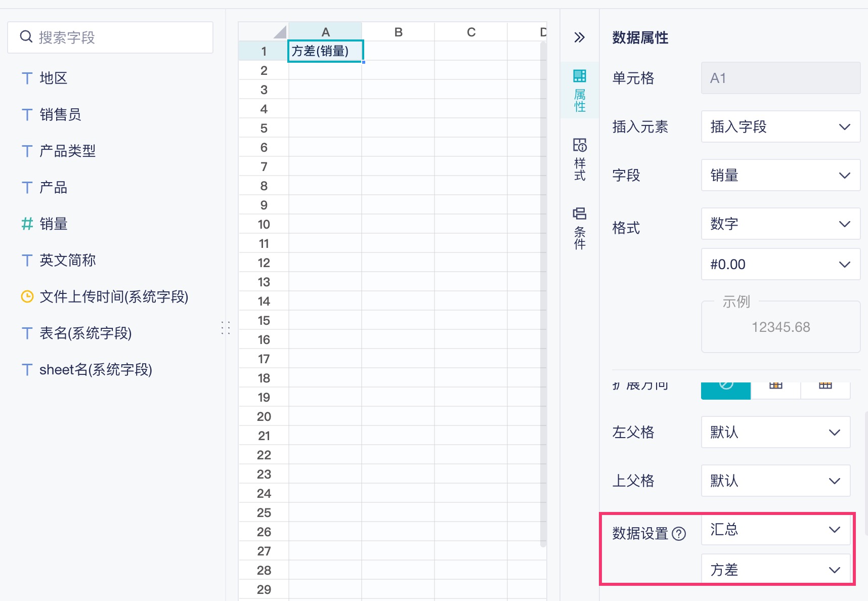Select the middle 扩展方向 expansion option

(x=775, y=389)
